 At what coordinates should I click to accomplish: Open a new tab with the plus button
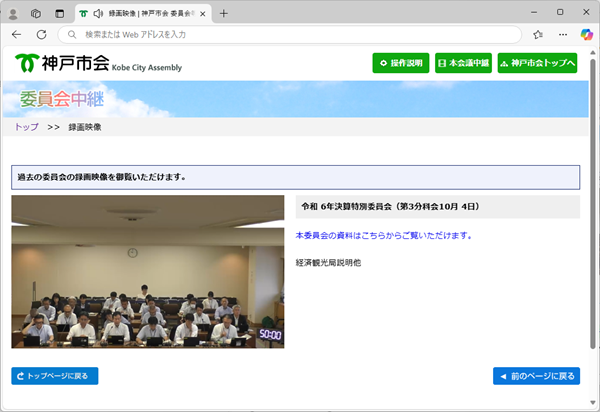223,13
